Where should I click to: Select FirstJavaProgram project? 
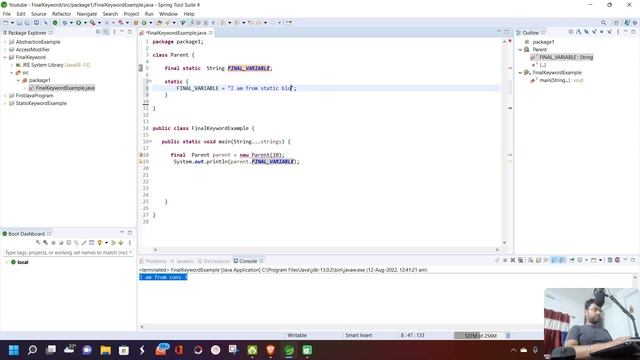coord(34,96)
